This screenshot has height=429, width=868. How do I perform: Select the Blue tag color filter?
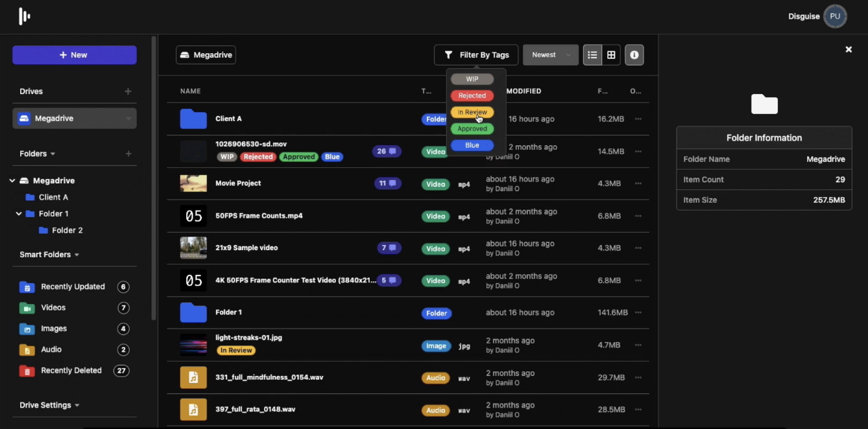pos(472,146)
